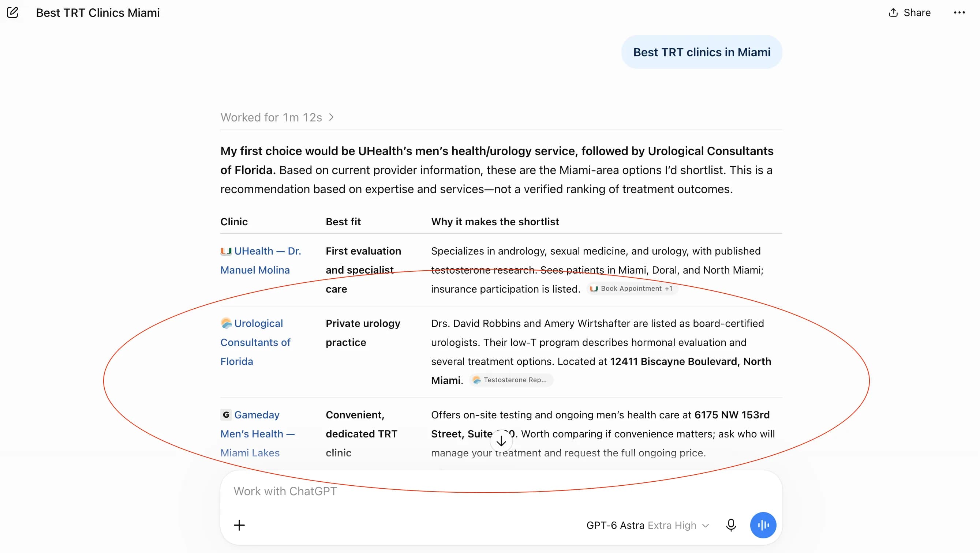This screenshot has width=980, height=553.
Task: Click the Share button
Action: [x=909, y=12]
